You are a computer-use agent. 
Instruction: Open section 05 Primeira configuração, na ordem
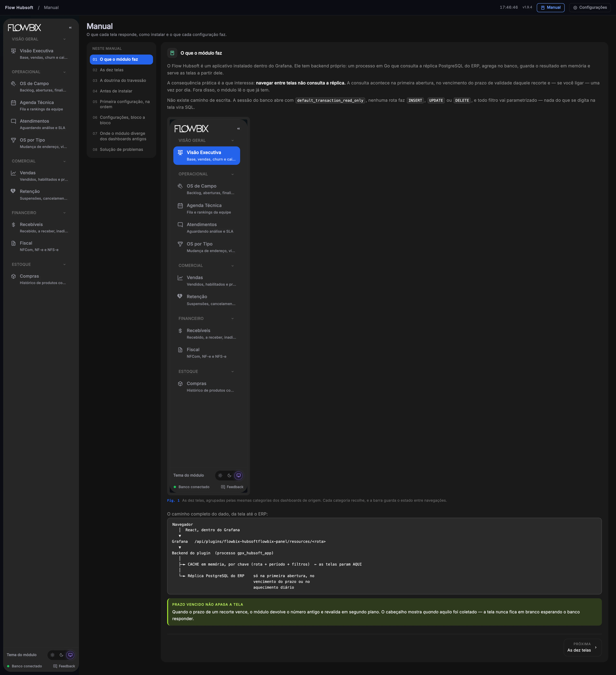pos(121,104)
